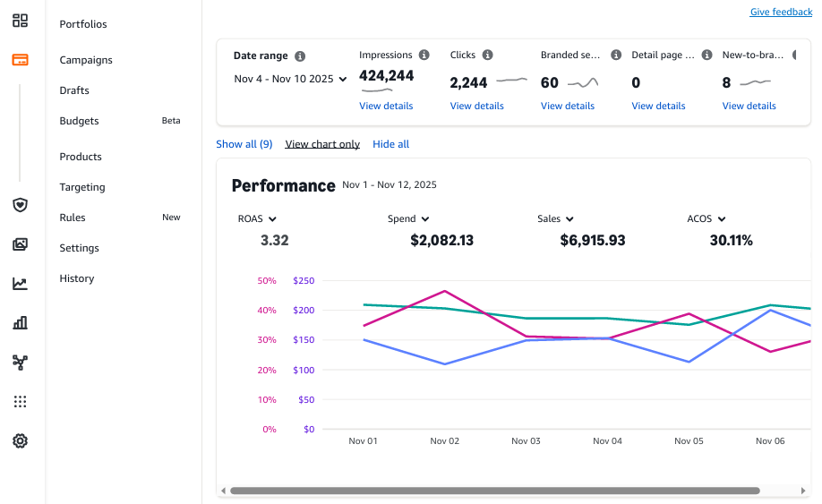Viewport: 822px width, 504px height.
Task: Select the Hide all metrics toggle link
Action: click(390, 144)
